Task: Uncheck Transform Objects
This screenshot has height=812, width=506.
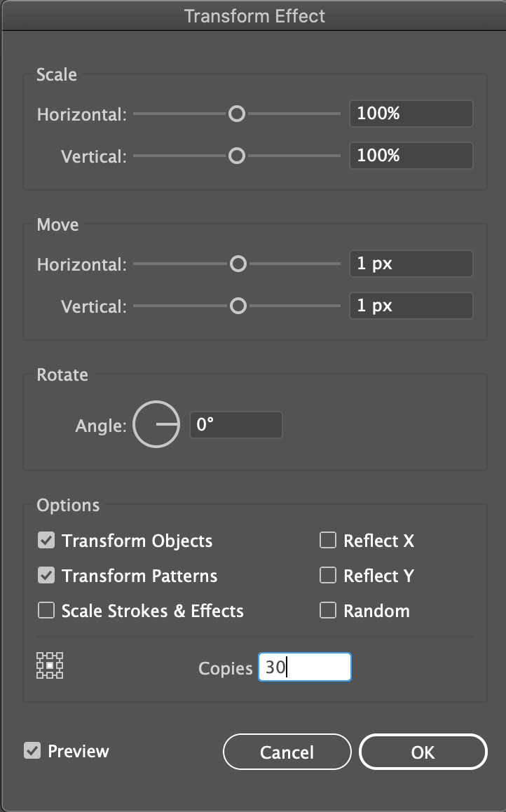Action: pyautogui.click(x=46, y=541)
